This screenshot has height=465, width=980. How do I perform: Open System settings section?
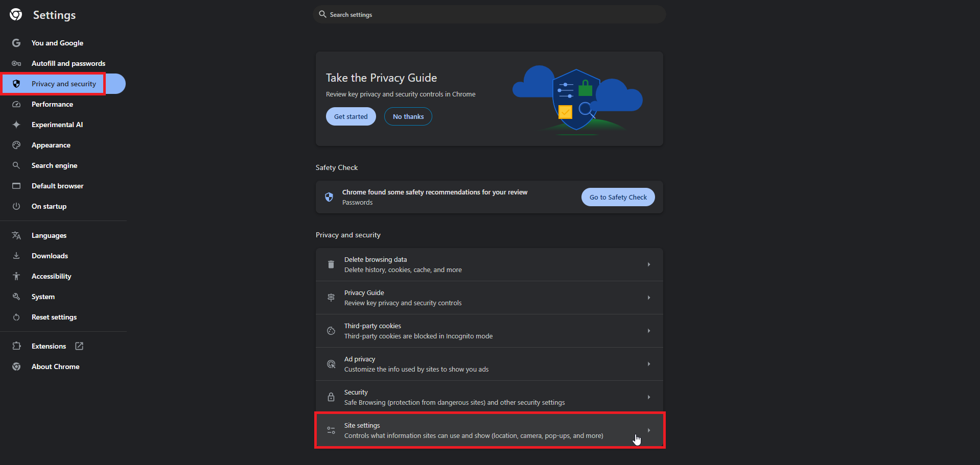43,297
